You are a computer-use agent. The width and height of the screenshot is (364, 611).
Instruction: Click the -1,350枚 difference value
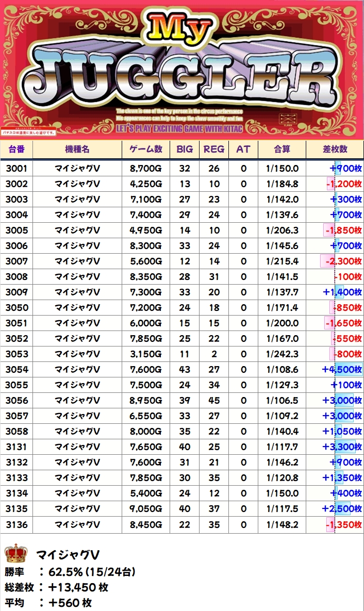[x=344, y=525]
